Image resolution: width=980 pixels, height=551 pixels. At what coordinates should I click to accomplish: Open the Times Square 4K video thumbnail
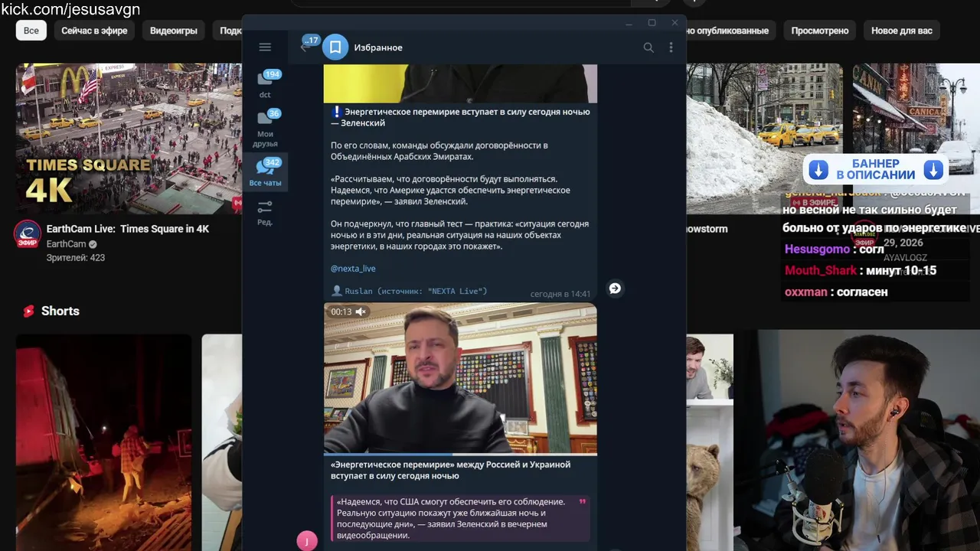pyautogui.click(x=129, y=139)
